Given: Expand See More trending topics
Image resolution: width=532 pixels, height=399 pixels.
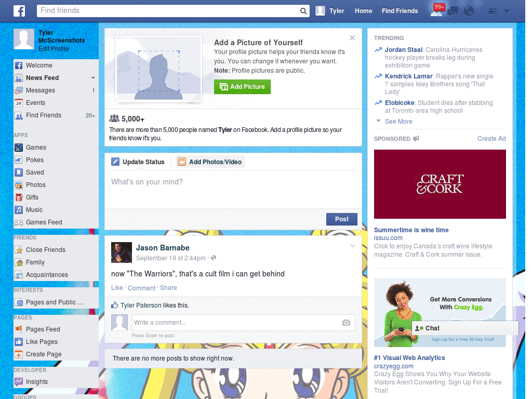Looking at the screenshot, I should click(398, 122).
